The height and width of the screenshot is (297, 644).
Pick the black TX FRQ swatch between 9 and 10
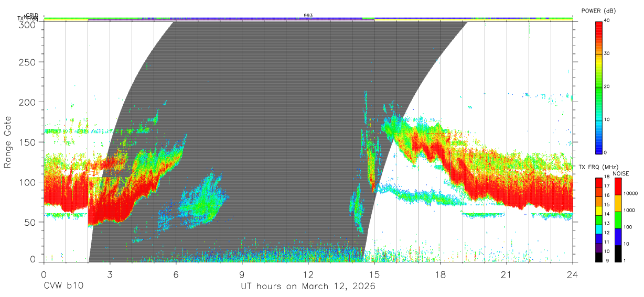[598, 257]
